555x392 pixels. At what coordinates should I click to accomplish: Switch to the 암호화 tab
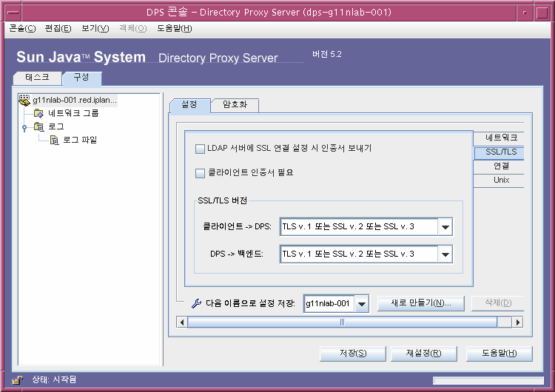click(235, 105)
